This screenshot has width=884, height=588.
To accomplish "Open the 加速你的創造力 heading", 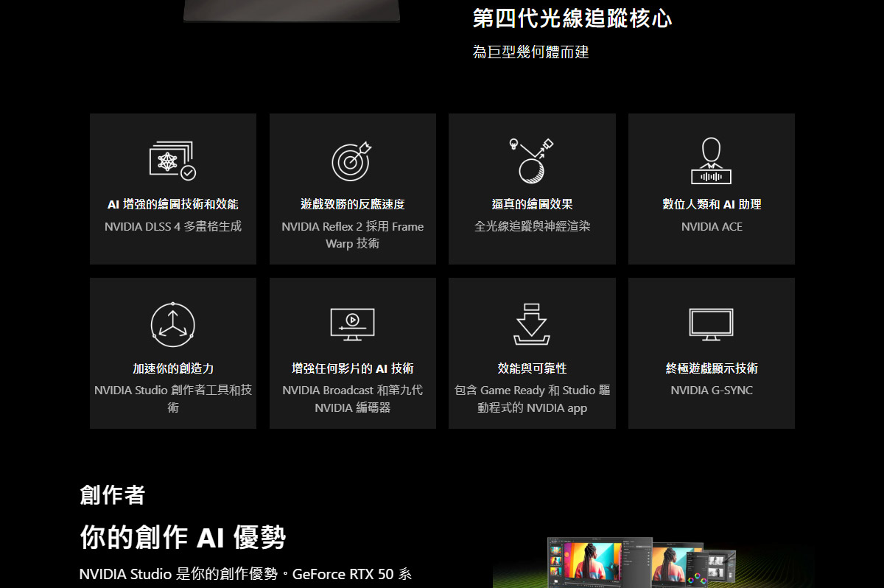I will coord(173,368).
